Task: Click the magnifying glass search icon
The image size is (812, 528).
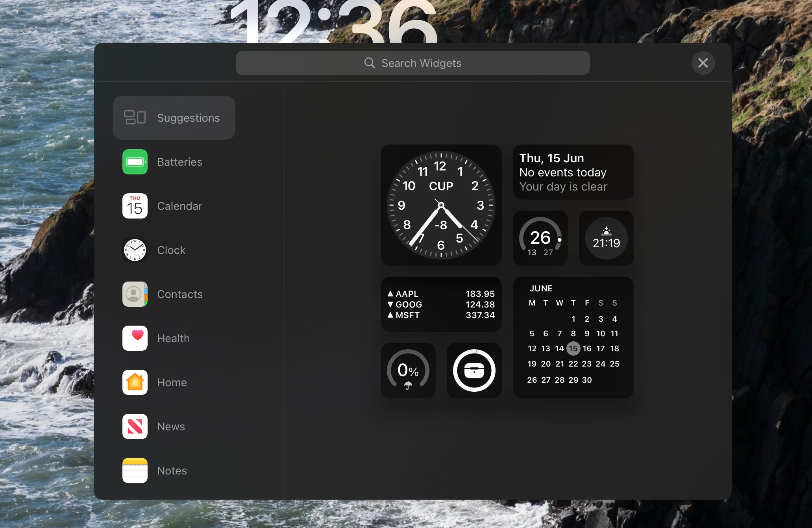Action: tap(369, 63)
